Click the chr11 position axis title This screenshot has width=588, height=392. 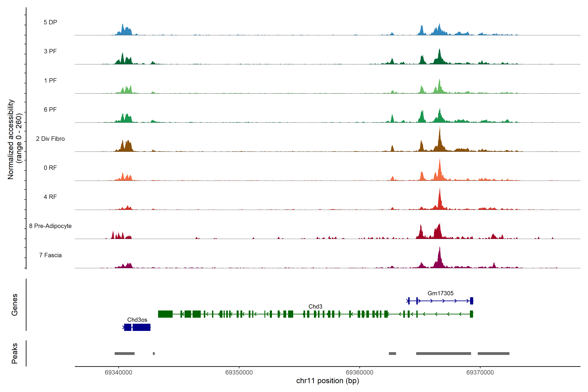pyautogui.click(x=327, y=381)
